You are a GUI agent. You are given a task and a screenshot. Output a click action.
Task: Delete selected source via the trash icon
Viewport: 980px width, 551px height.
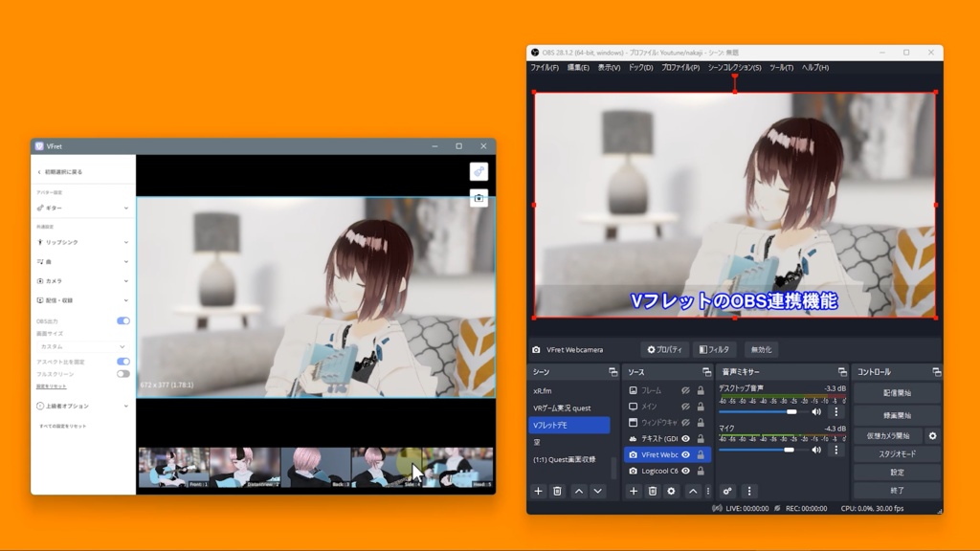click(653, 492)
